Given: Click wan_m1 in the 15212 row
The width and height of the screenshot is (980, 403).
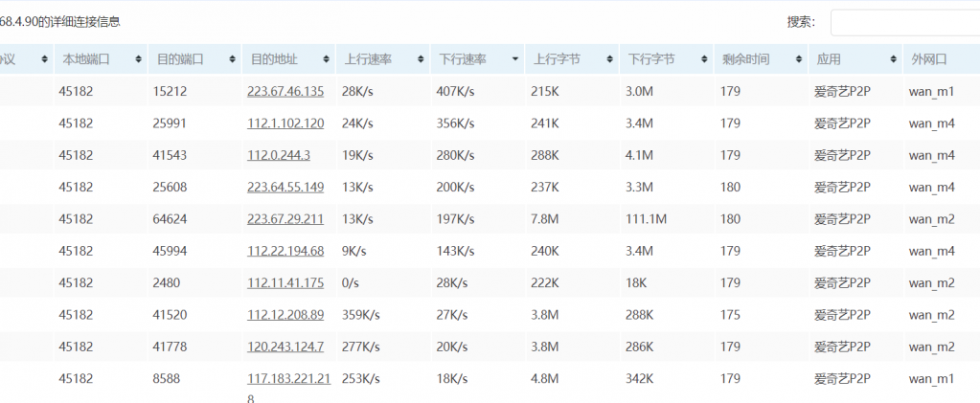Looking at the screenshot, I should [931, 91].
